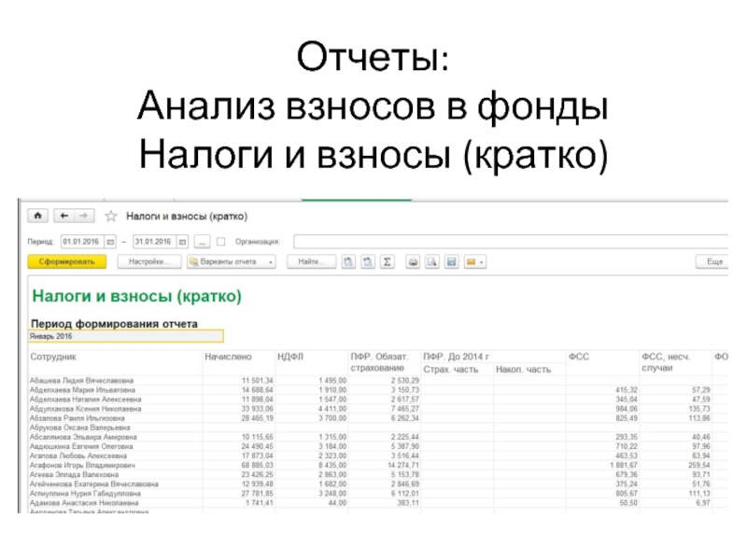
Task: Open Настройки... report settings
Action: click(x=148, y=262)
